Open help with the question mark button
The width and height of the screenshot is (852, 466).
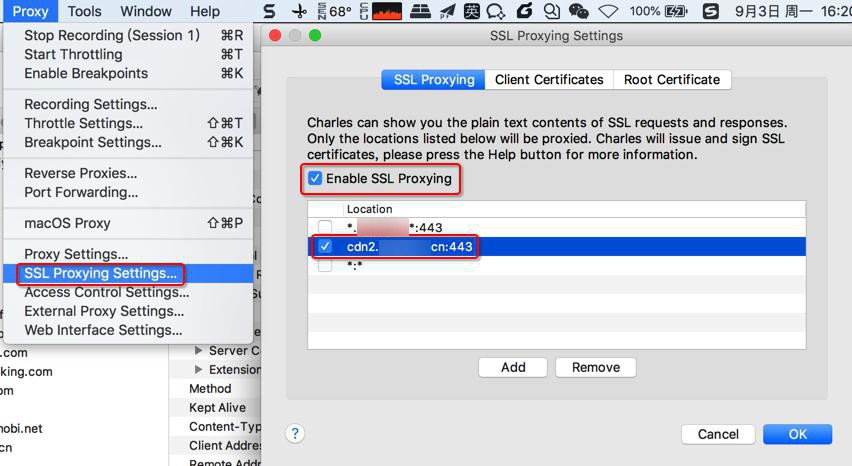295,433
